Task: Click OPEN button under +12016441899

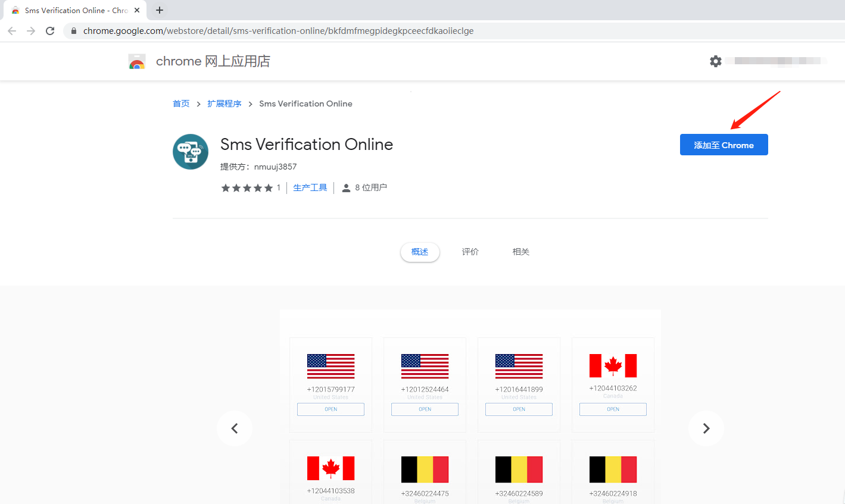Action: click(x=519, y=409)
